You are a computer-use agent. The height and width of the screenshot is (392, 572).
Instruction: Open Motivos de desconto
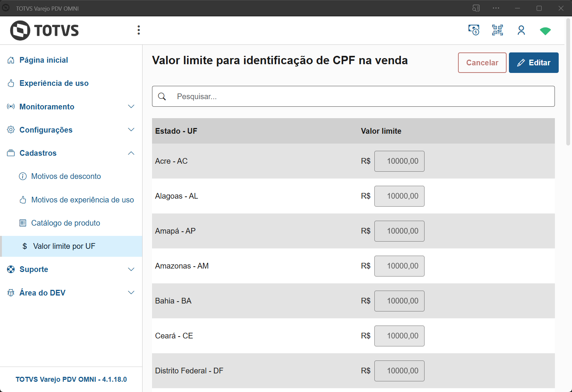66,176
